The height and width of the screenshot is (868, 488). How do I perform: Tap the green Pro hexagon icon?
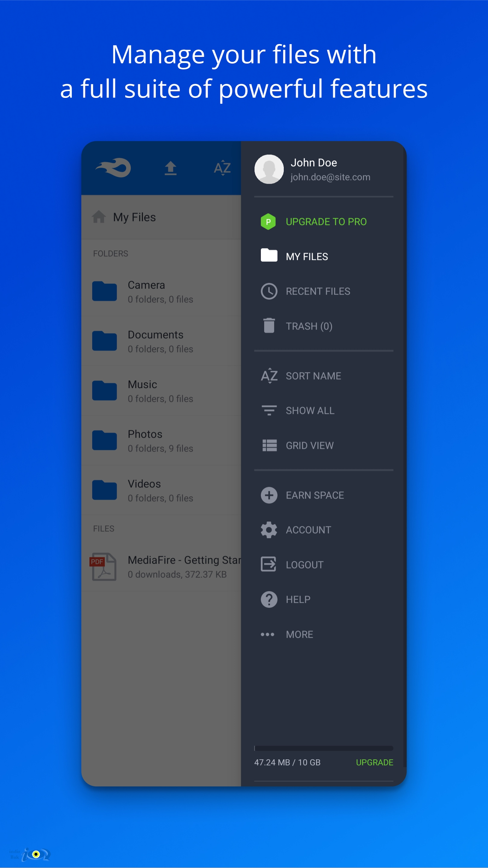268,222
